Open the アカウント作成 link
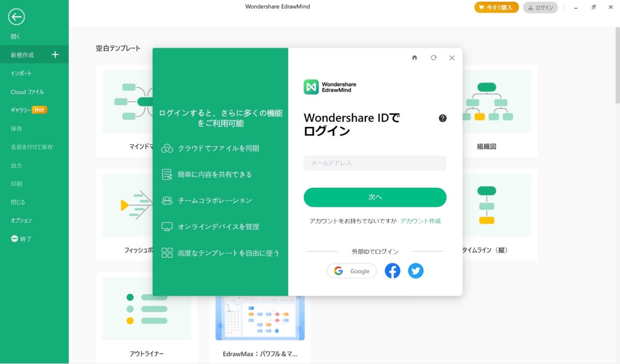The image size is (620, 364). 420,221
